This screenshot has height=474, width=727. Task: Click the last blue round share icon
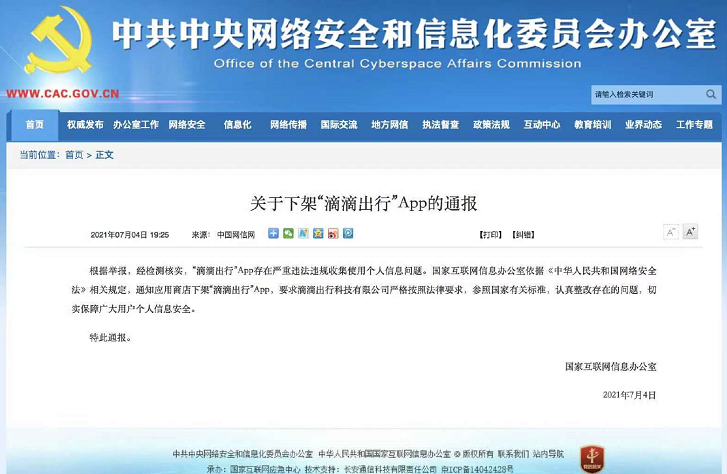pos(348,233)
